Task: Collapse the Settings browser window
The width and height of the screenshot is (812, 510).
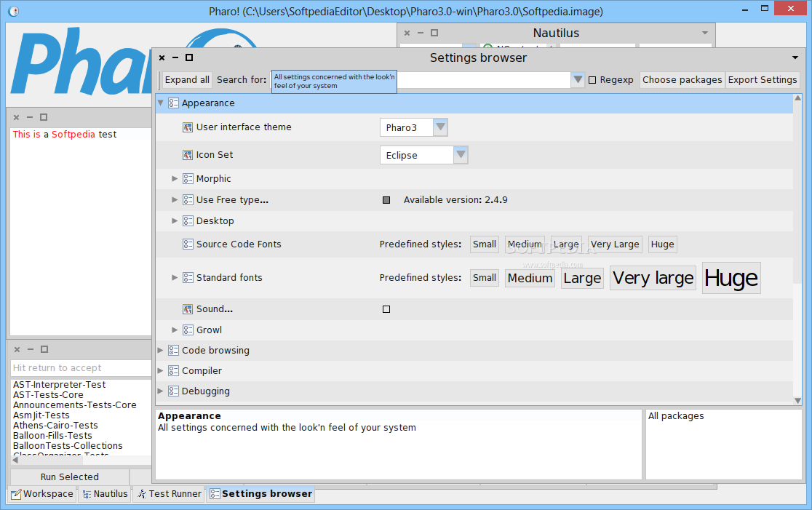Action: tap(175, 57)
